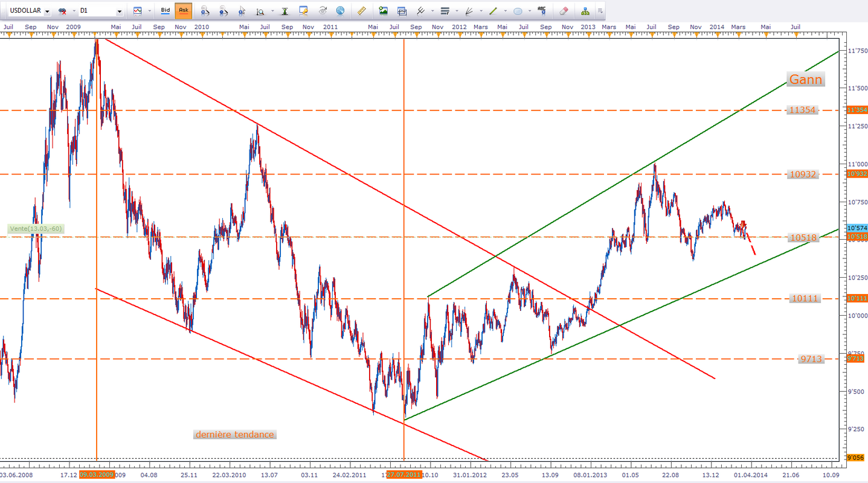Expand the Fibonacci tool dropdown arrow
Screen dimensions: 868x483
tap(457, 11)
